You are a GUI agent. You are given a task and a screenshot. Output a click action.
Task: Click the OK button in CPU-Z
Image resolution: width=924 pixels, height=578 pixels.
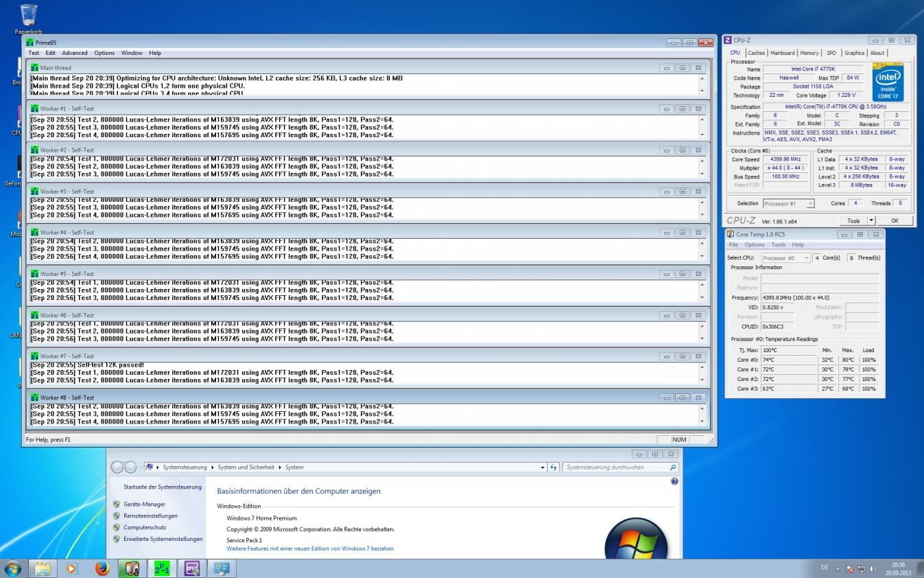(895, 220)
